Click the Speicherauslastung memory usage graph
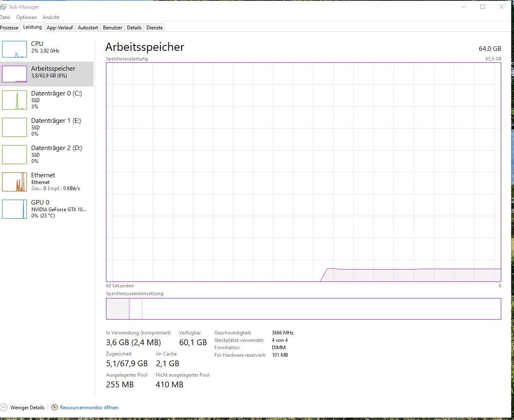Viewport: 514px width, 420px height. [x=304, y=172]
